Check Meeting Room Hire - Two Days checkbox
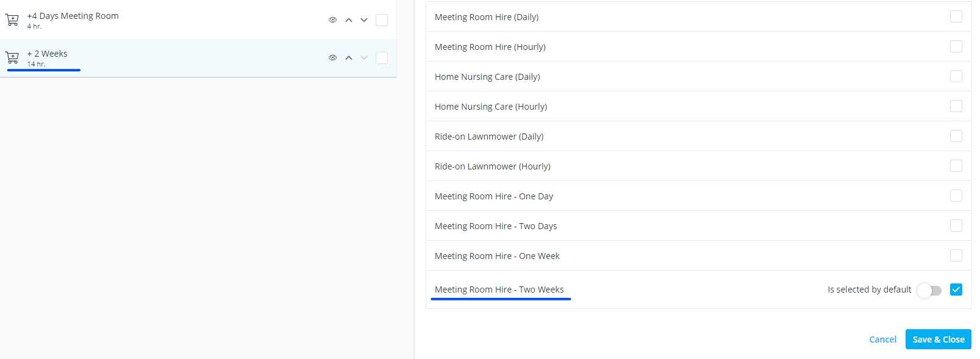Screen dimensions: 980x359 point(956,226)
